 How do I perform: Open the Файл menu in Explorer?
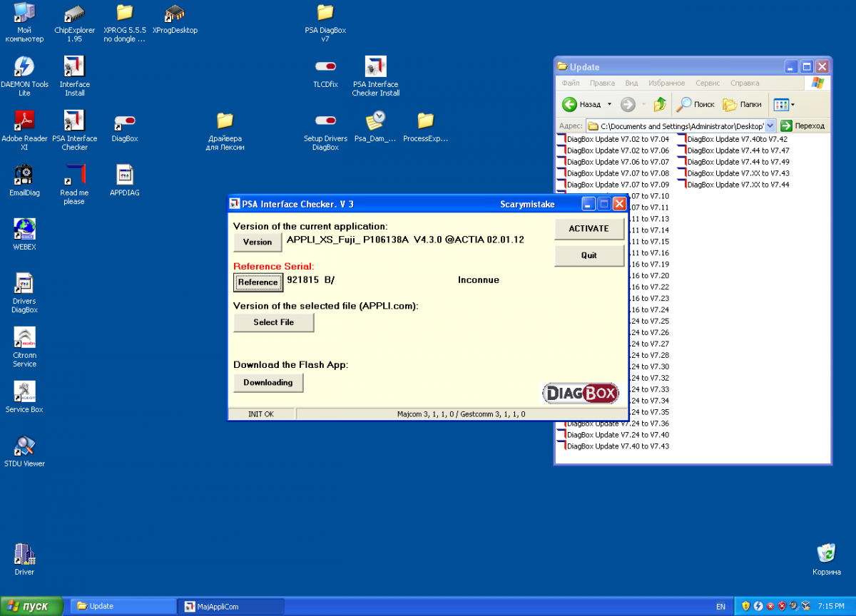coord(570,83)
